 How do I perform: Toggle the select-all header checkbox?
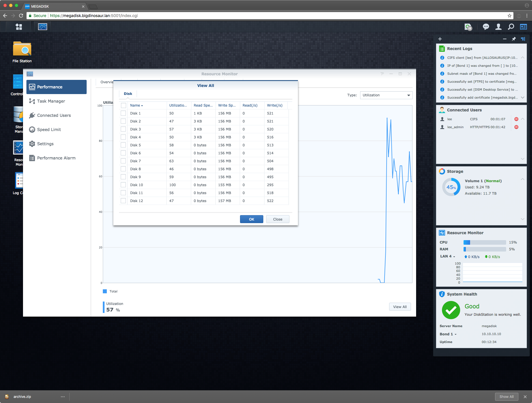[x=123, y=105]
